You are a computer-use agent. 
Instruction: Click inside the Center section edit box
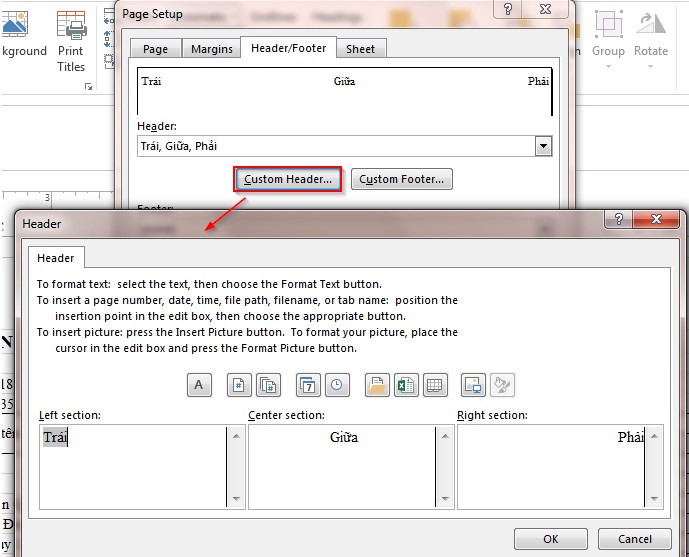click(x=342, y=467)
